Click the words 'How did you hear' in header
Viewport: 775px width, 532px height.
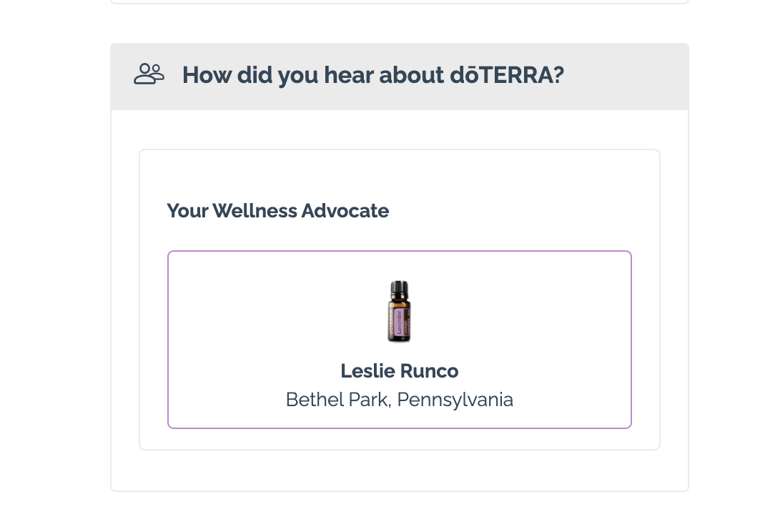click(278, 75)
